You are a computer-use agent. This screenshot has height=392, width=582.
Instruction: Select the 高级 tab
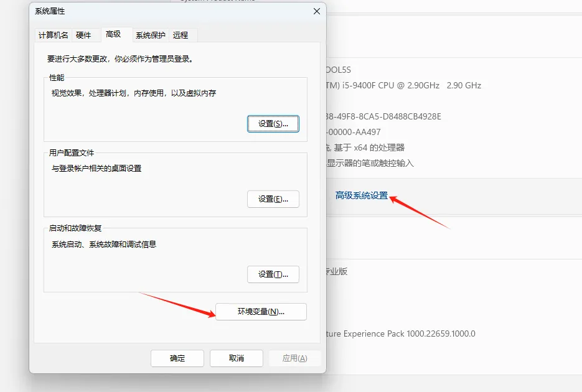click(x=115, y=35)
